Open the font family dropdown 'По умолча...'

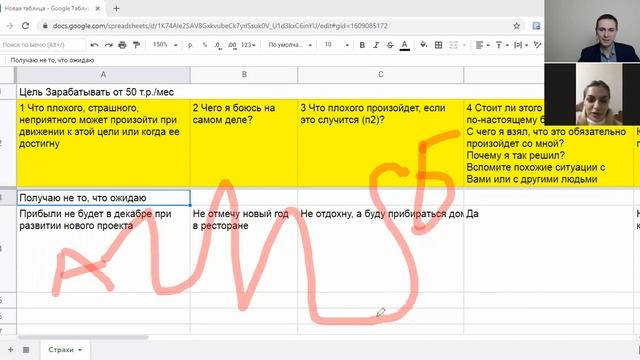(x=290, y=45)
